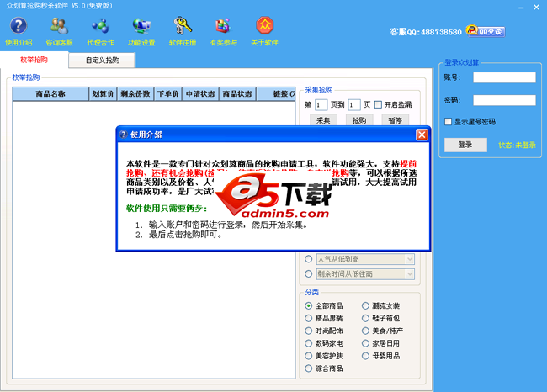
Task: Click the 暂停 button
Action: point(396,120)
